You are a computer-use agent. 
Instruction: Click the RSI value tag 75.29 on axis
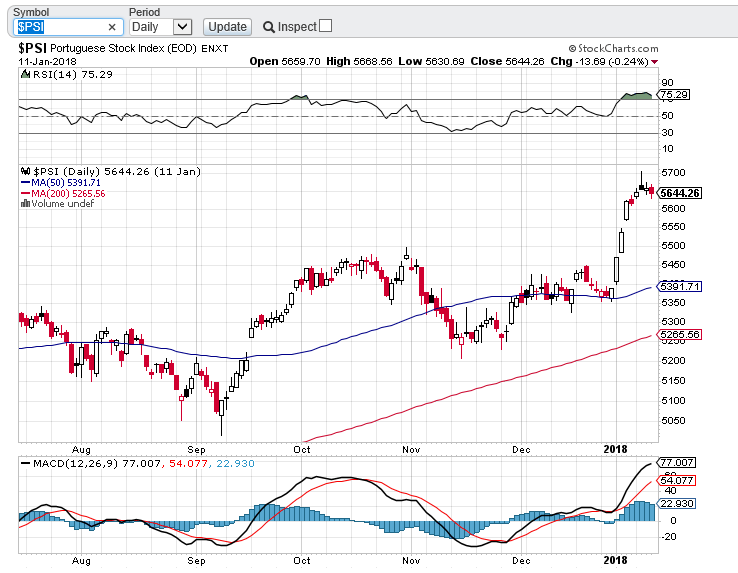click(x=674, y=95)
